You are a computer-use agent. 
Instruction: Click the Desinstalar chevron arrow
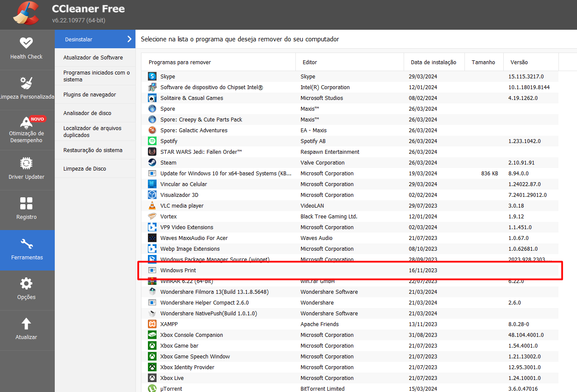[129, 39]
